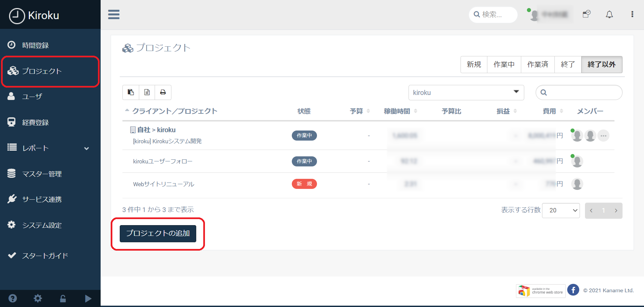Click 新規 badge for Webサイトリニューアル
The image size is (644, 307).
(x=304, y=184)
